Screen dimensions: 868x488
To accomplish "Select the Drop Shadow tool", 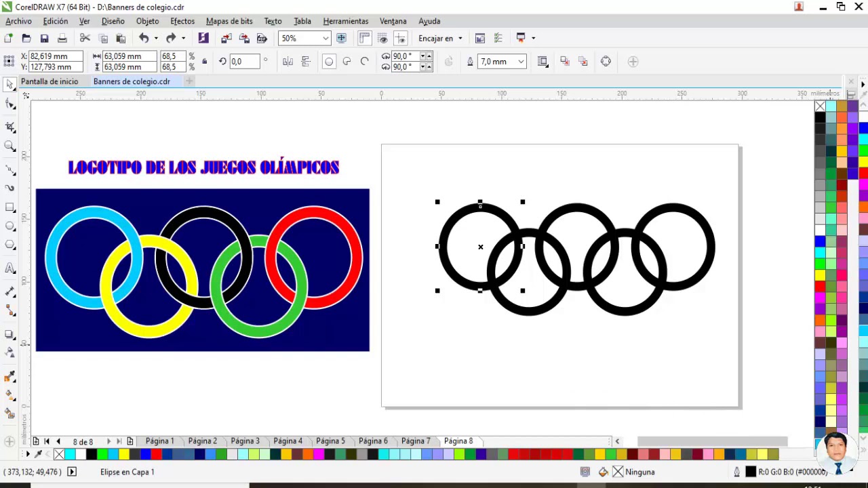I will click(x=9, y=333).
